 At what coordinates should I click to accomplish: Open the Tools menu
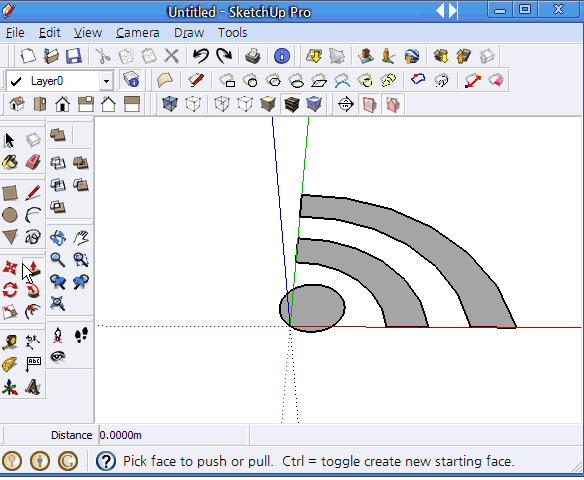tap(232, 33)
